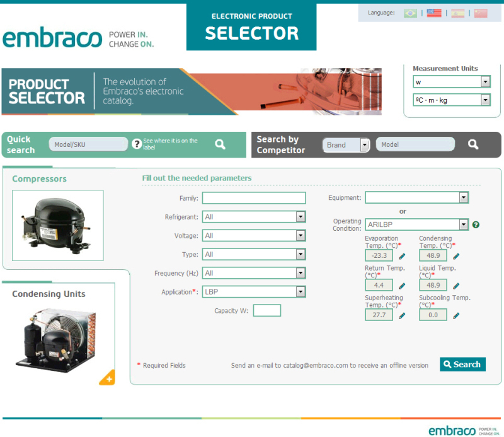Click the compressor product image

[58, 225]
